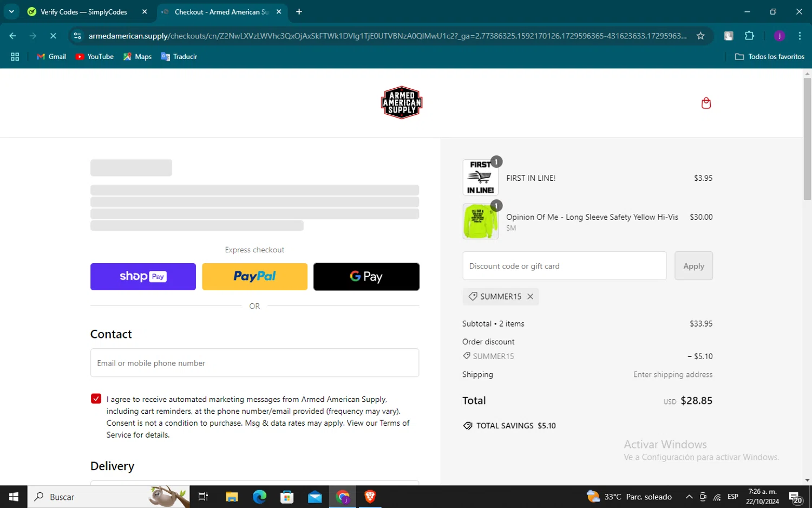Viewport: 812px width, 508px height.
Task: Open the Maps bookmark
Action: pos(137,57)
